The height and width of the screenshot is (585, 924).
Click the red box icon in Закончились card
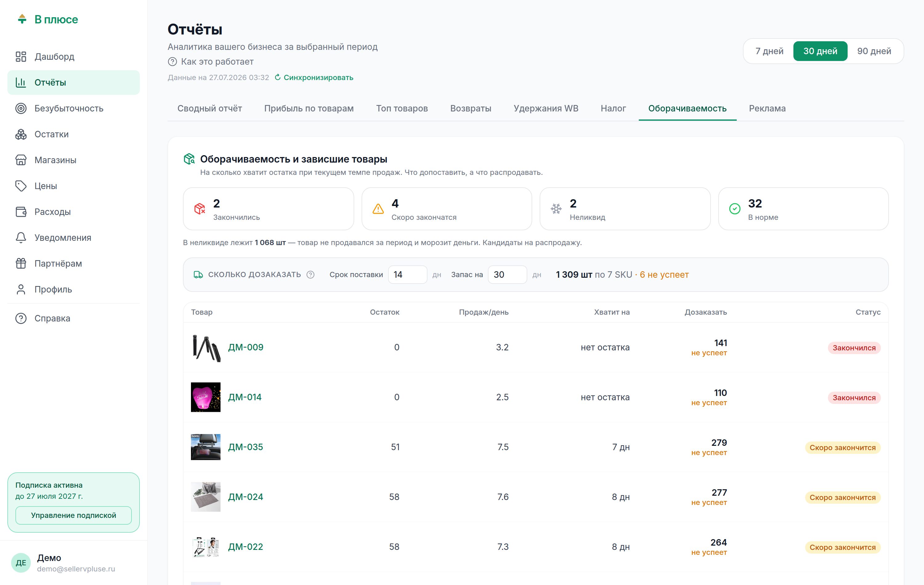[x=200, y=209]
